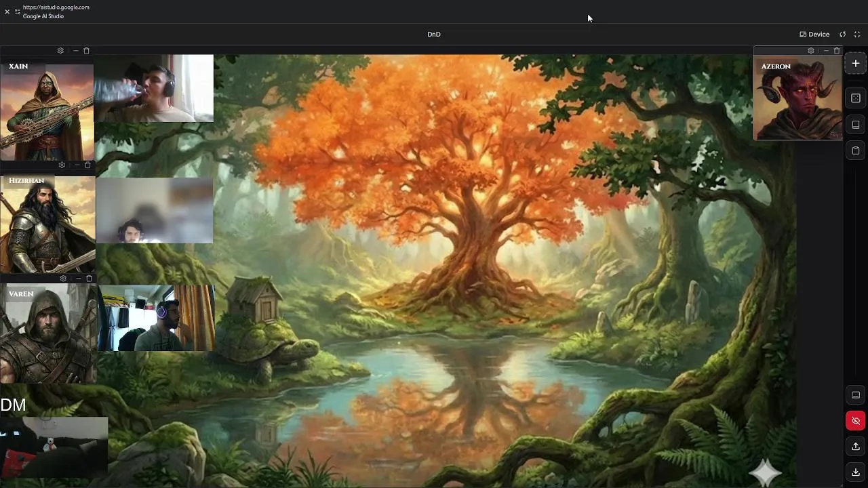Minimize the Hizirhan character card
This screenshot has height=488, width=868.
click(x=77, y=165)
